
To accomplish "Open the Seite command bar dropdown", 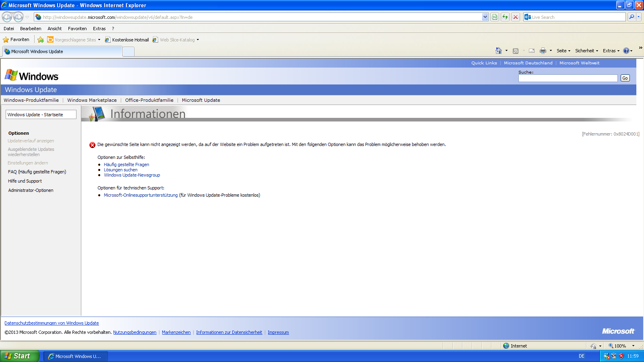I will tap(563, 51).
